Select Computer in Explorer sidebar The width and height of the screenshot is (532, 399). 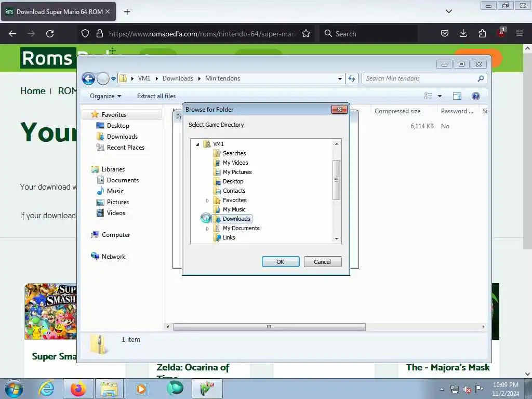coord(116,235)
